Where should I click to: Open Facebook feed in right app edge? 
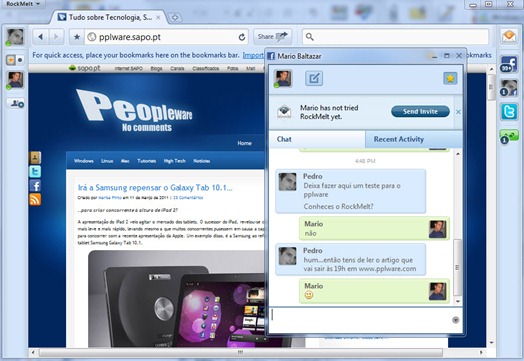pos(509,65)
